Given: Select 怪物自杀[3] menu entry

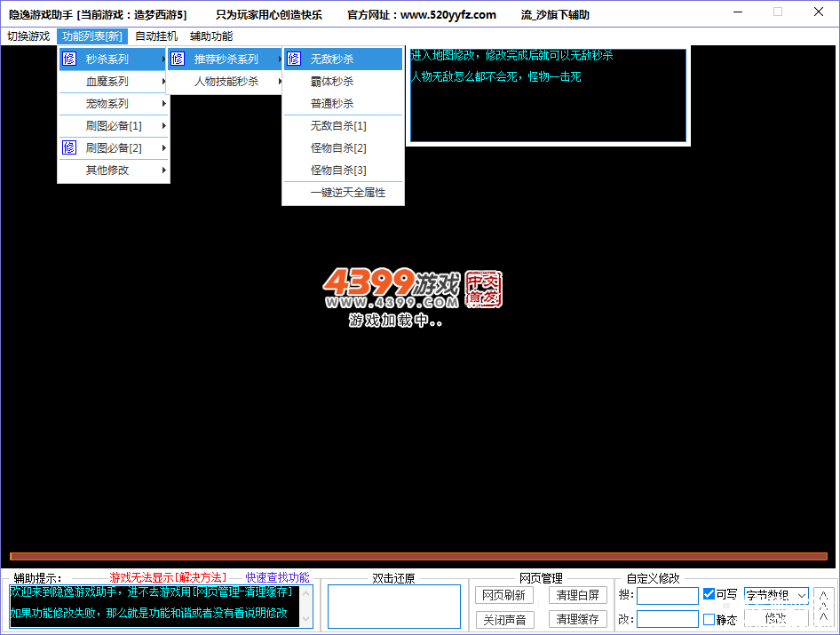Looking at the screenshot, I should [x=343, y=170].
